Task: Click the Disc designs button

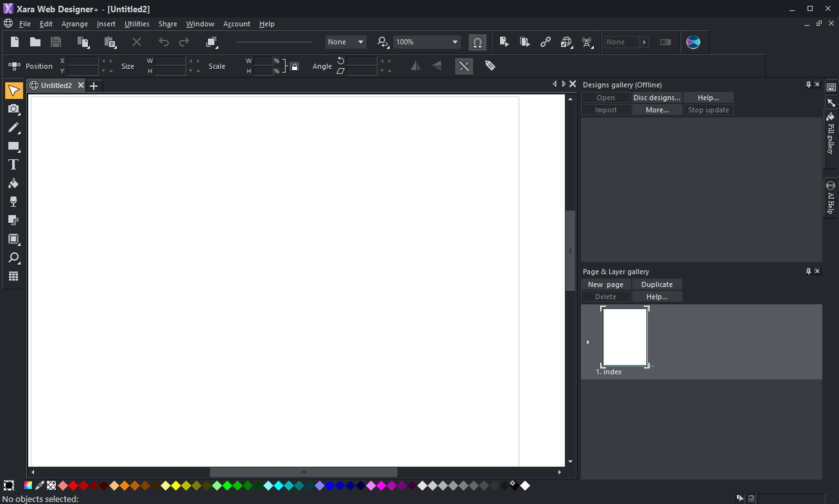Action: (657, 98)
